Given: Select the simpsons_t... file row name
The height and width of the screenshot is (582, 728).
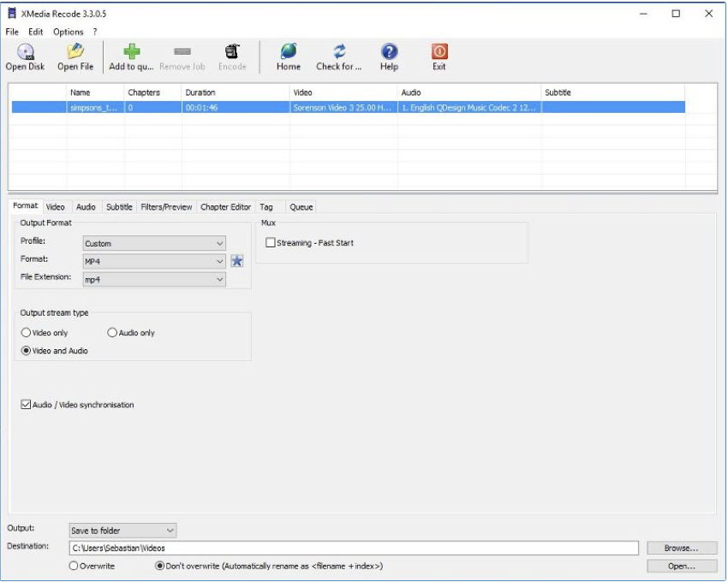Looking at the screenshot, I should [95, 108].
